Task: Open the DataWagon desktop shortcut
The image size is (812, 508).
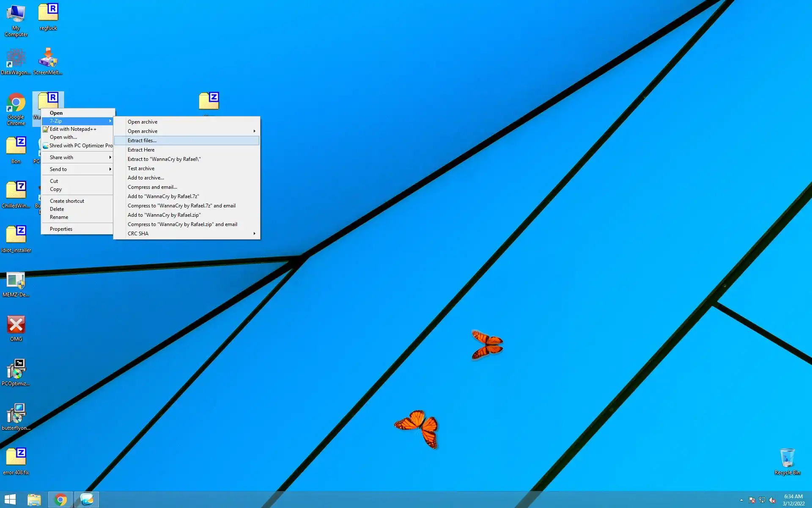Action: coord(16,58)
